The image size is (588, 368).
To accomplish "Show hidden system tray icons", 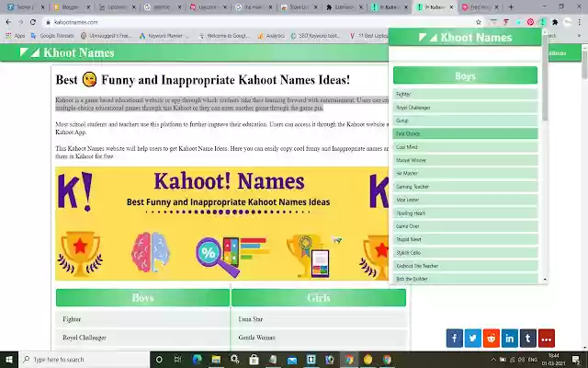I will (x=493, y=360).
